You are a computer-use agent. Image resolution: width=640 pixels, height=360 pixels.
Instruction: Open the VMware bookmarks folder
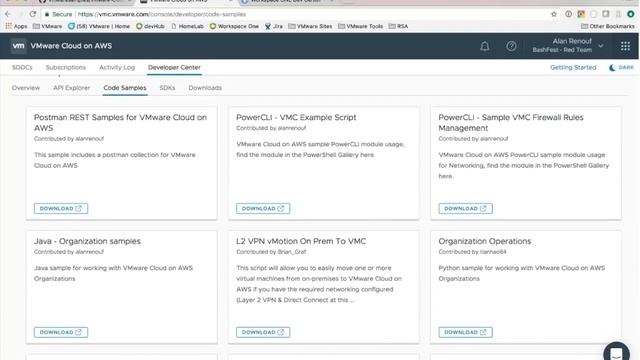[x=47, y=26]
